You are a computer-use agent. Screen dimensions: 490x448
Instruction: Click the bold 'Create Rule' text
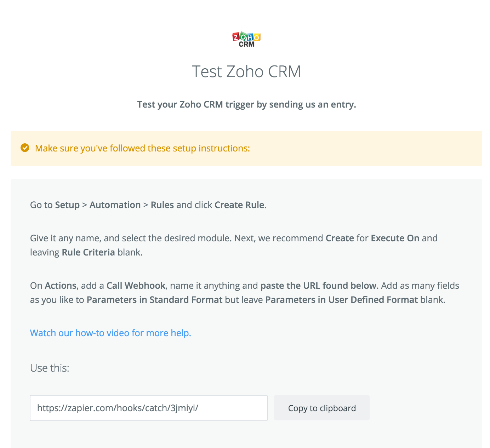tap(240, 205)
